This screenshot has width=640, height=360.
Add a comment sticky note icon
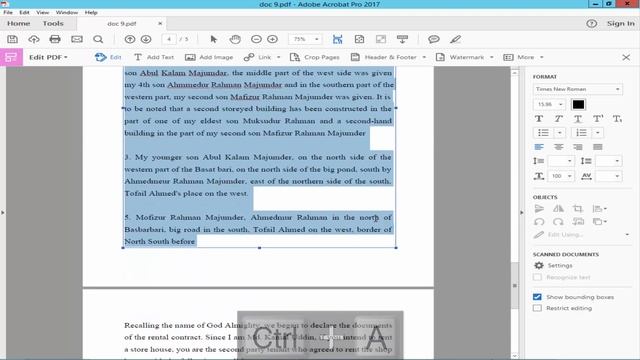pyautogui.click(x=433, y=39)
